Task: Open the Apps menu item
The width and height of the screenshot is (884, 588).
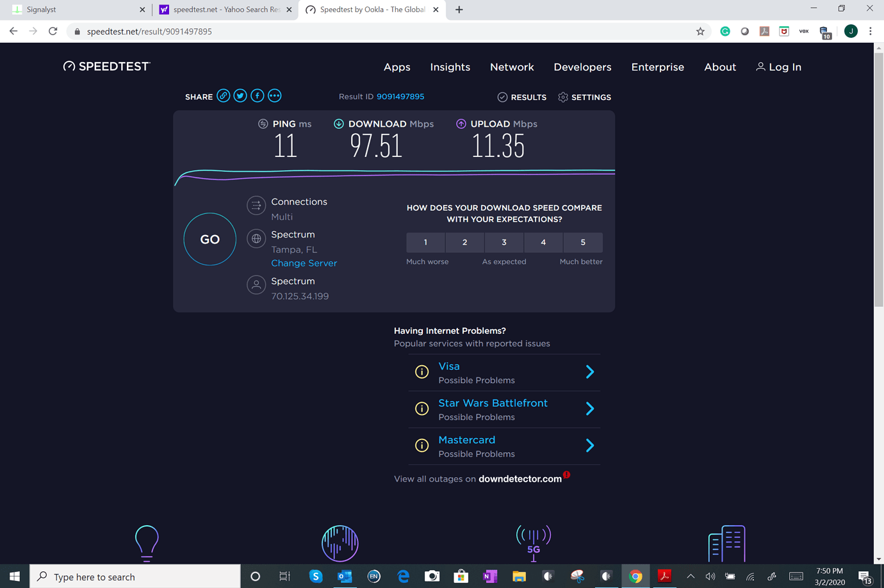Action: [x=397, y=67]
